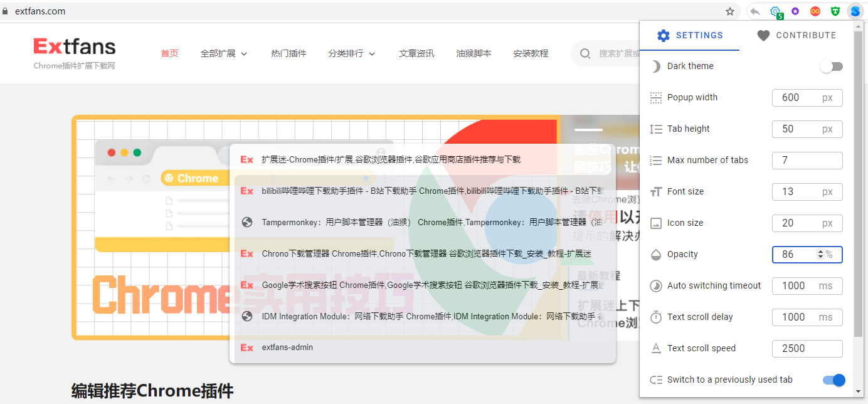Image resolution: width=868 pixels, height=404 pixels.
Task: Click the red infinity extension icon
Action: coord(815,11)
